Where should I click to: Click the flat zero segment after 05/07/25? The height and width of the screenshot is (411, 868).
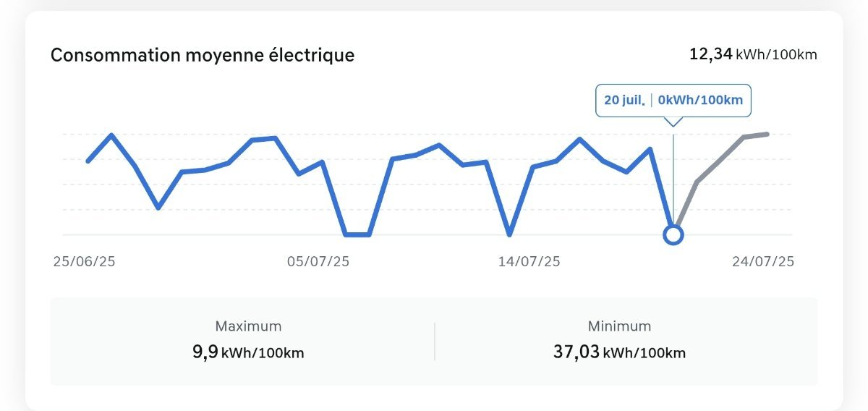[357, 234]
